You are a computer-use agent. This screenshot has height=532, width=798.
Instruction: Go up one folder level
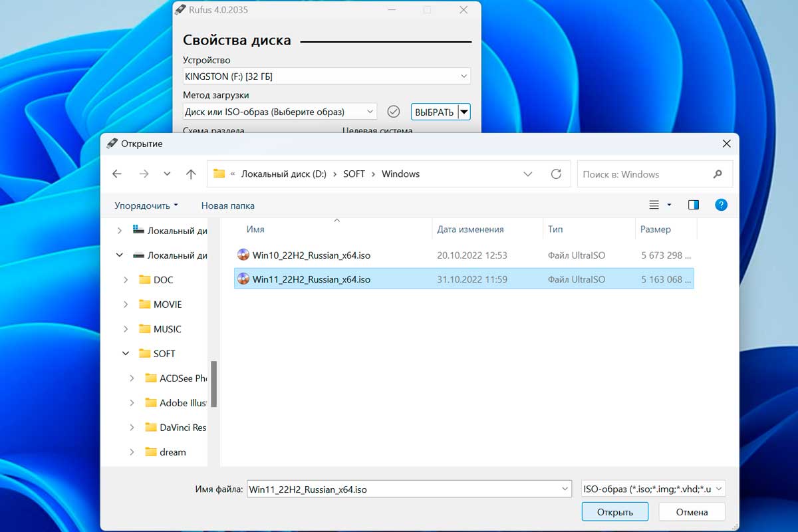pos(191,174)
